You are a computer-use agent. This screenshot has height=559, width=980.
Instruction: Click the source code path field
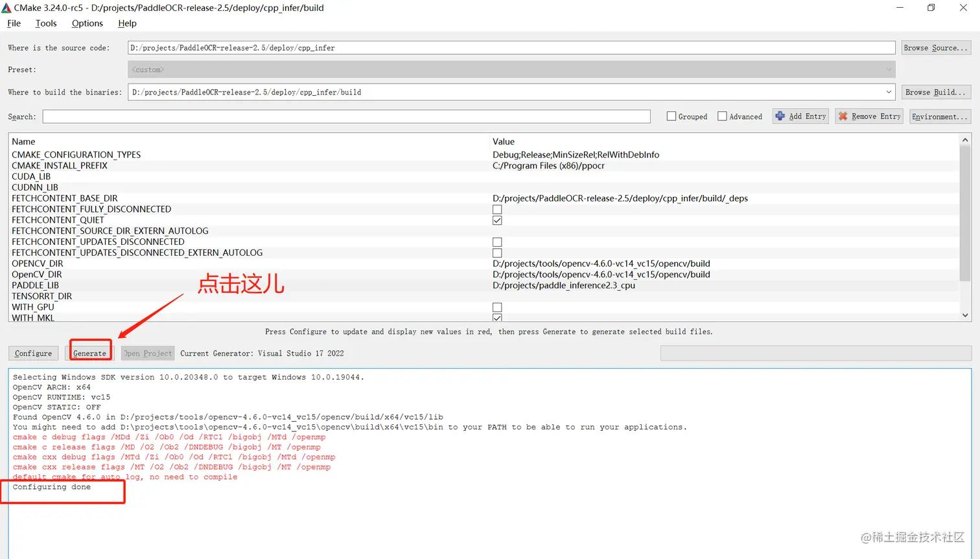[x=511, y=48]
